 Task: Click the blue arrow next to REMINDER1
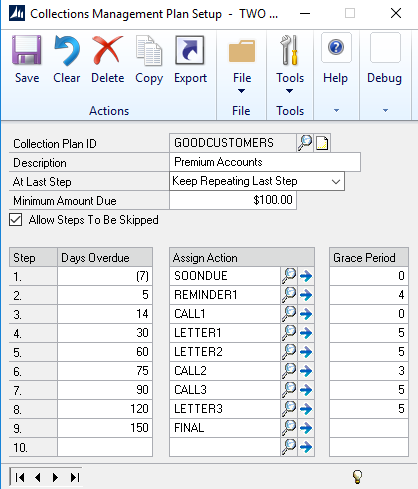(306, 295)
